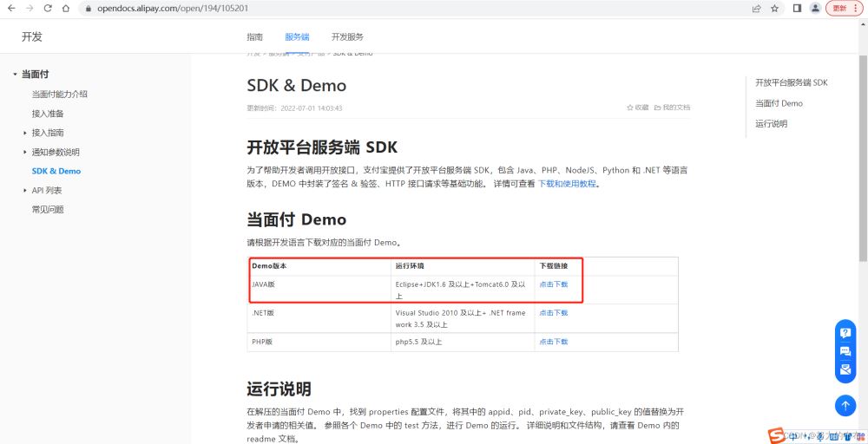Image resolution: width=868 pixels, height=444 pixels.
Task: Open the browser side panel icon
Action: click(x=797, y=8)
